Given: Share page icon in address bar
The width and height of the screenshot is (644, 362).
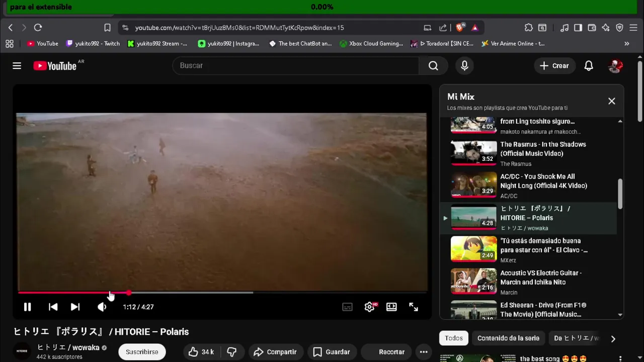Looking at the screenshot, I should [x=443, y=28].
